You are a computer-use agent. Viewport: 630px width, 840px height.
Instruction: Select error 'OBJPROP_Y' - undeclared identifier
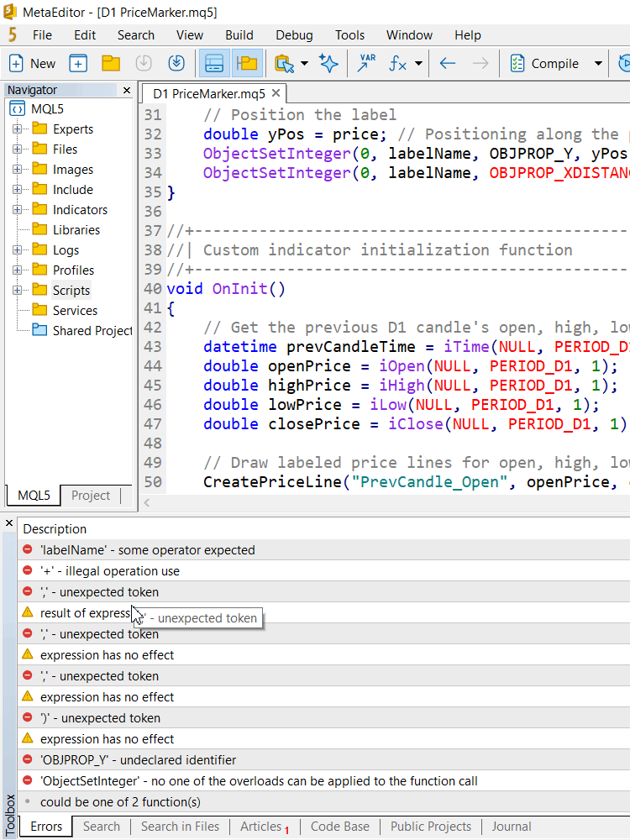[x=323, y=759]
